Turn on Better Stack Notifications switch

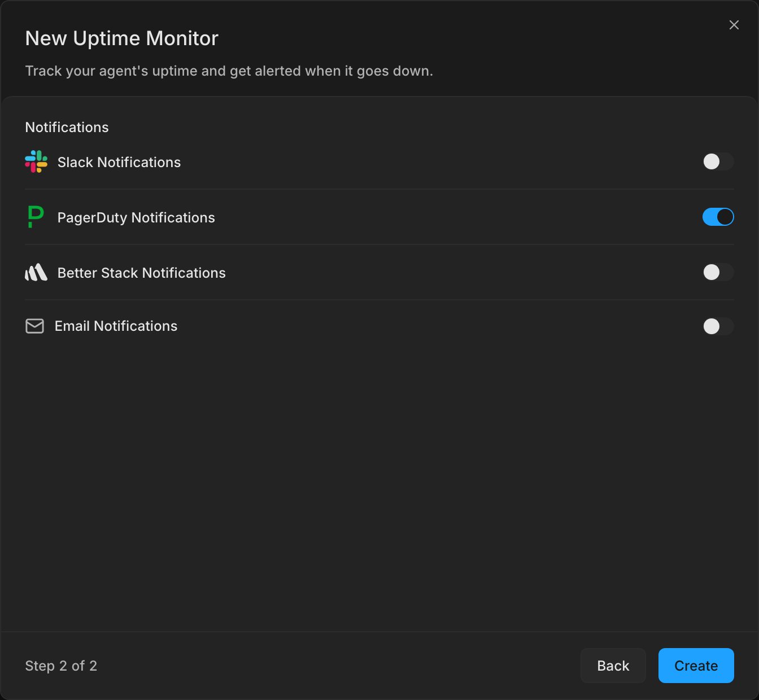[718, 272]
